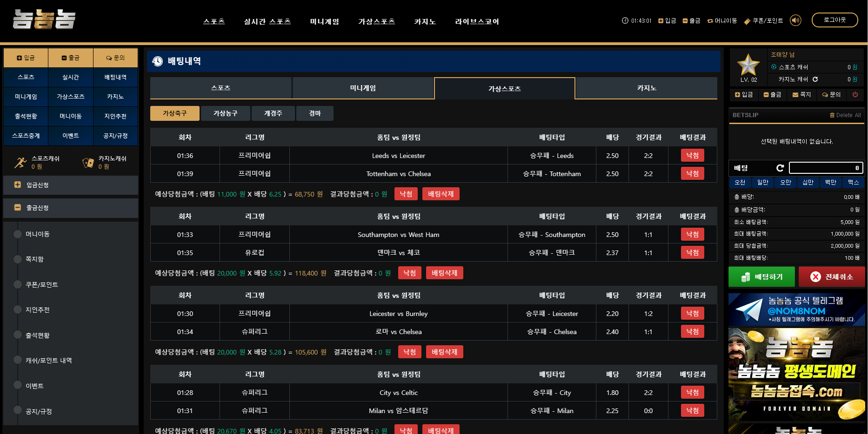The image size is (868, 434).
Task: Click the running man sports cash icon
Action: click(x=20, y=163)
